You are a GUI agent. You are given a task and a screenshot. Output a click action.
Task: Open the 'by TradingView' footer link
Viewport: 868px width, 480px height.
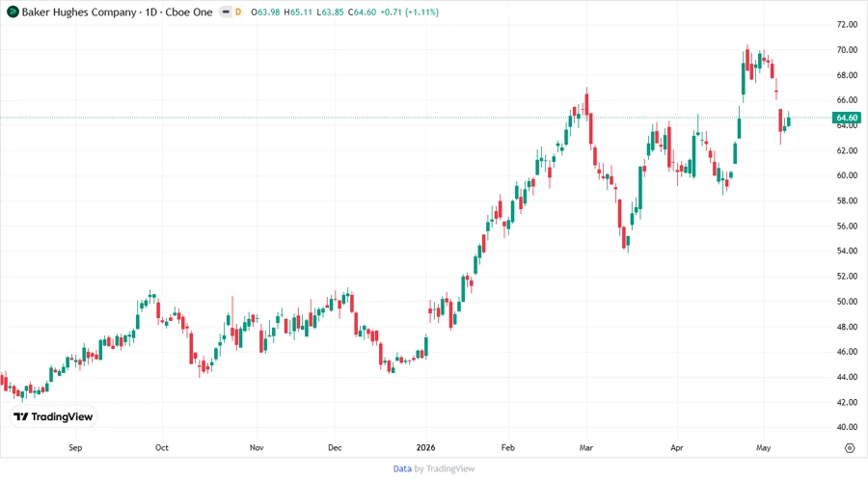(445, 468)
